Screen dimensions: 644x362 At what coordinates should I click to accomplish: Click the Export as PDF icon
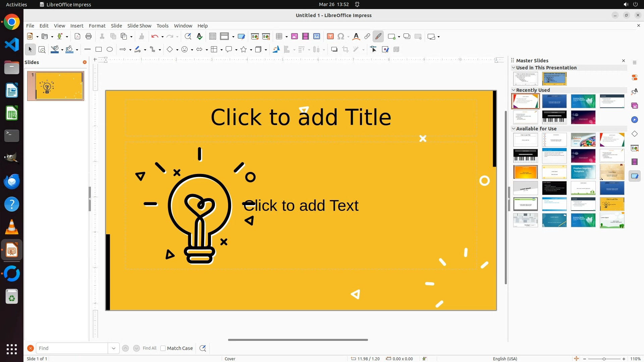pos(77,37)
